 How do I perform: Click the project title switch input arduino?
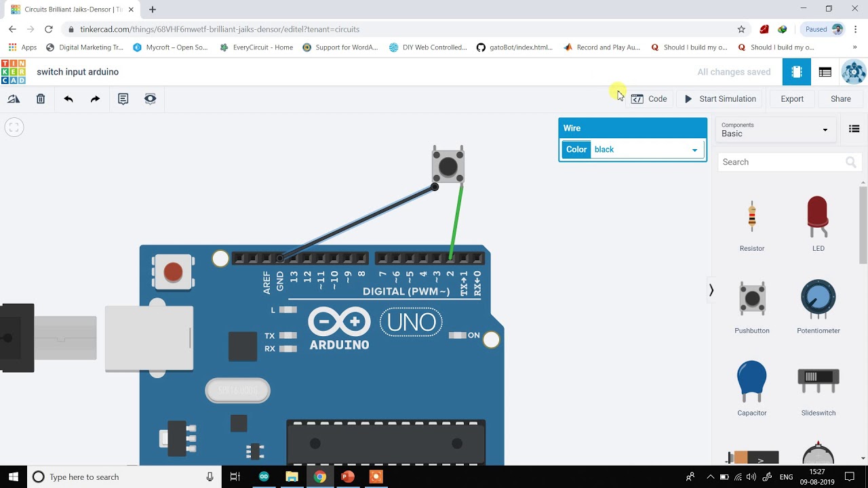point(77,72)
